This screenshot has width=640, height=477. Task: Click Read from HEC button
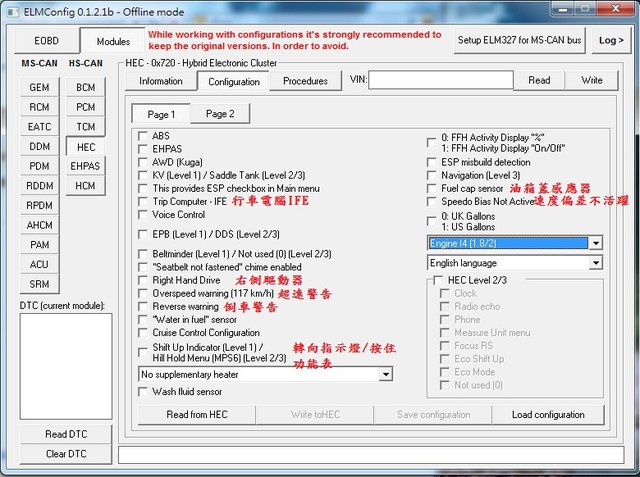click(x=196, y=414)
